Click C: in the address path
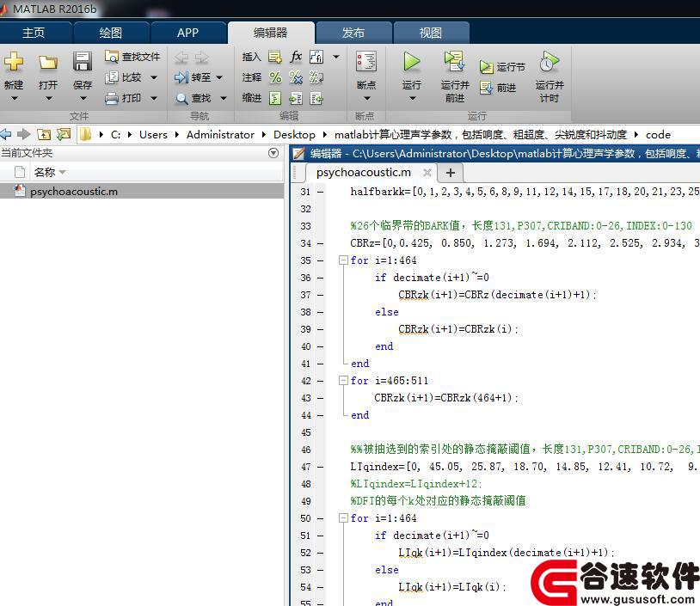This screenshot has width=700, height=606. point(115,134)
